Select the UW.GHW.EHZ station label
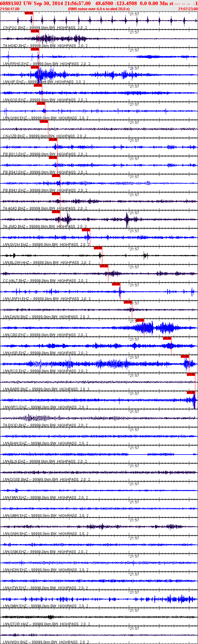The width and height of the screenshot is (198, 644). click(x=46, y=118)
